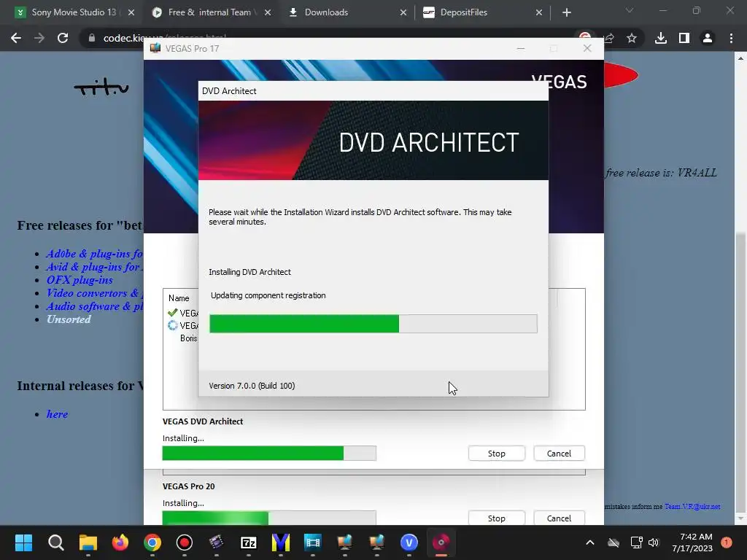Open the network tray icon
The width and height of the screenshot is (747, 560).
click(636, 542)
